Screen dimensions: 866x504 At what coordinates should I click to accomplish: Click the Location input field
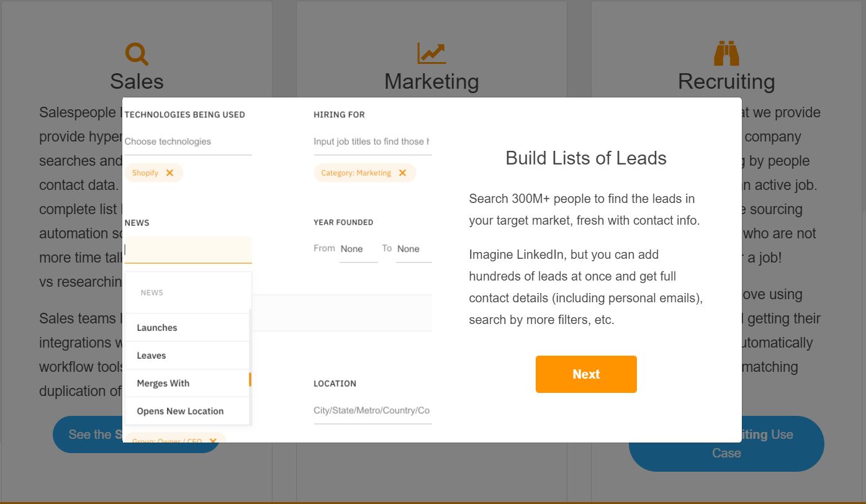coord(372,410)
